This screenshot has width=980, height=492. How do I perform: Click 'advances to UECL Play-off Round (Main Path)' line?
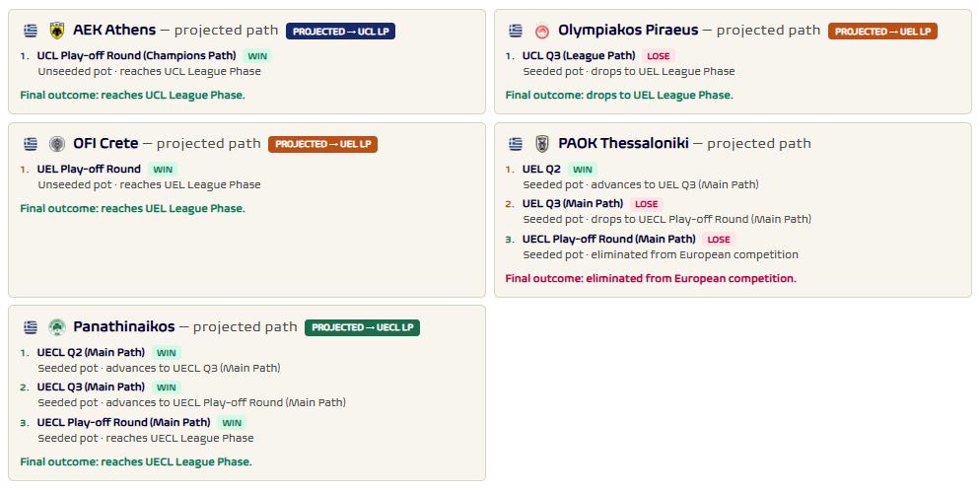click(x=192, y=402)
